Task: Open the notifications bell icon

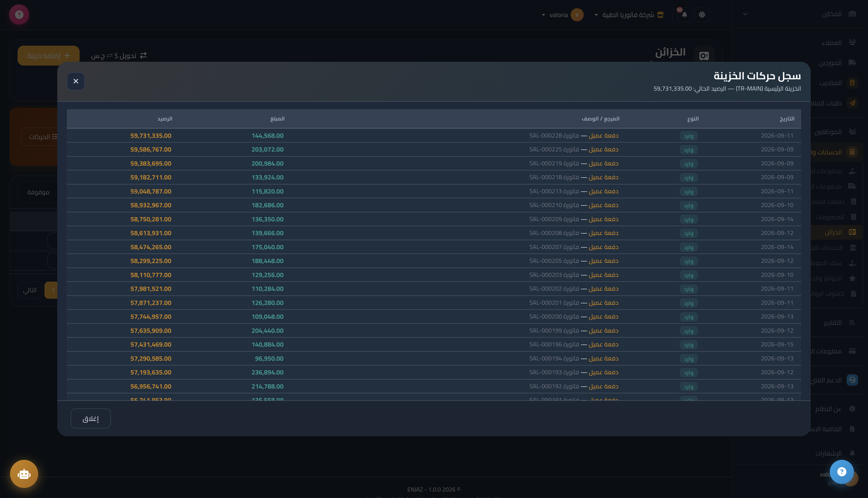Action: pyautogui.click(x=685, y=15)
